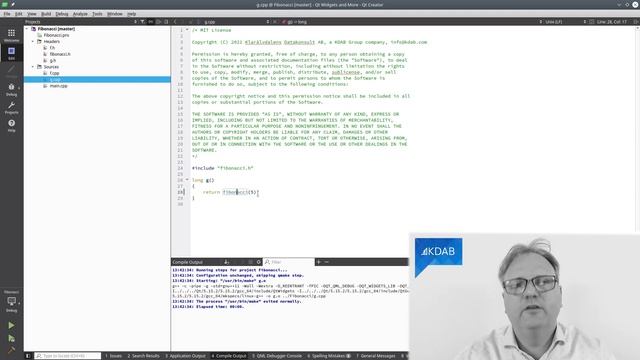Click the editor vertical scrollbar
Image resolution: width=640 pixels, height=360 pixels.
click(x=638, y=129)
